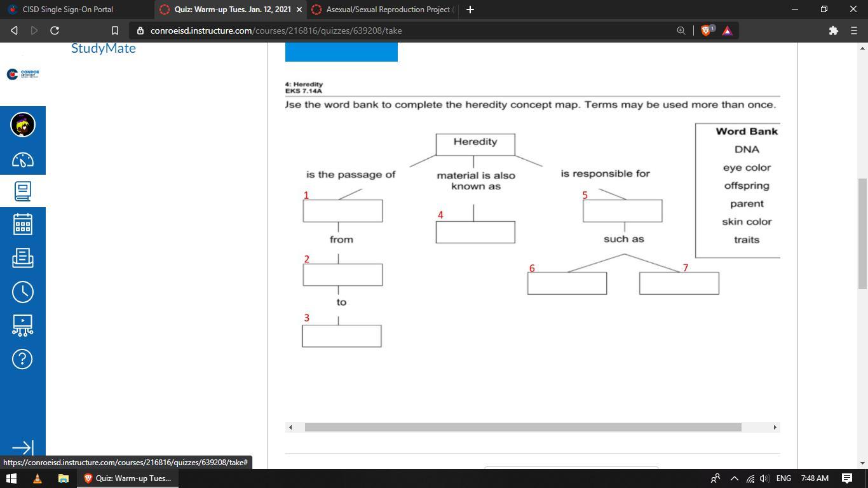Viewport: 868px width, 488px height.
Task: Open the volume speaker icon
Action: point(764,478)
